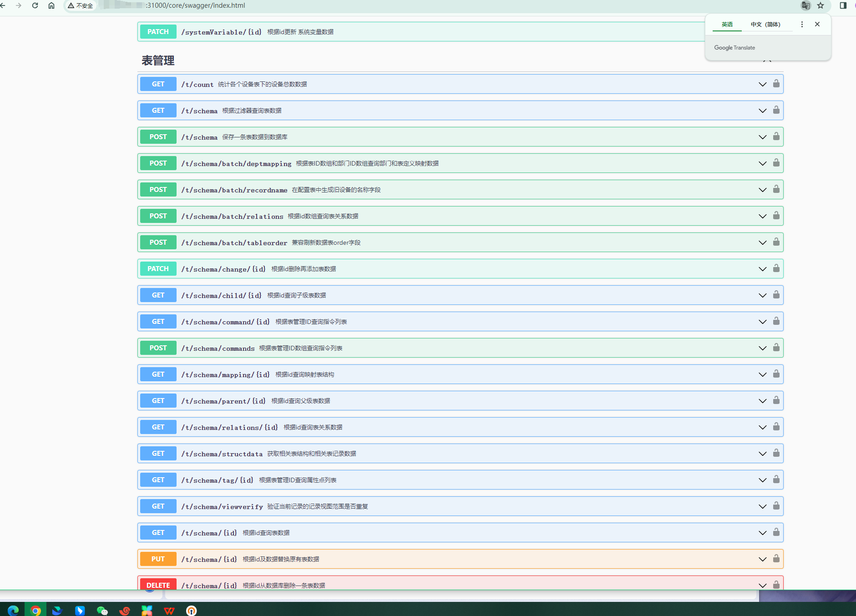
Task: Expand chevron on /t/schema/viewverify row
Action: point(763,506)
